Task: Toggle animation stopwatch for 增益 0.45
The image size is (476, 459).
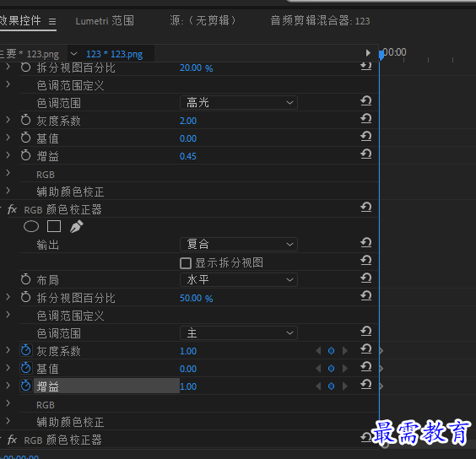Action: (26, 155)
